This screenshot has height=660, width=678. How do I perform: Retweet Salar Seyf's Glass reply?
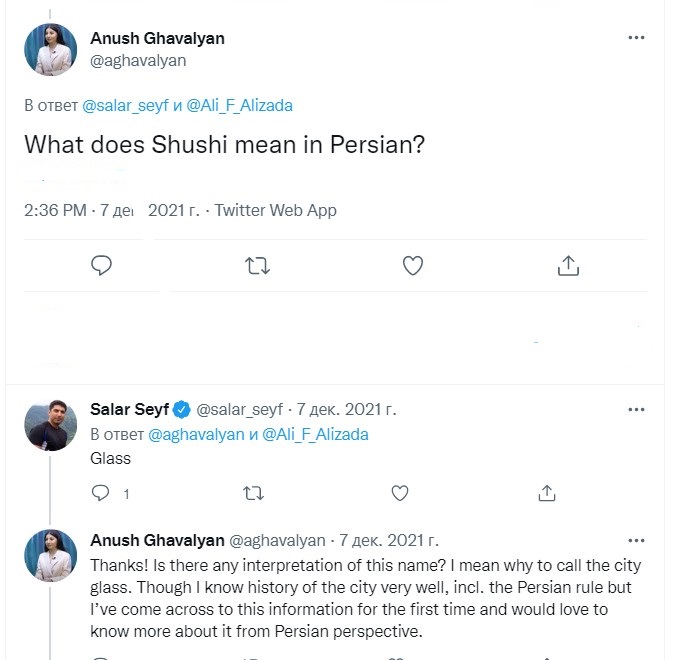[254, 493]
